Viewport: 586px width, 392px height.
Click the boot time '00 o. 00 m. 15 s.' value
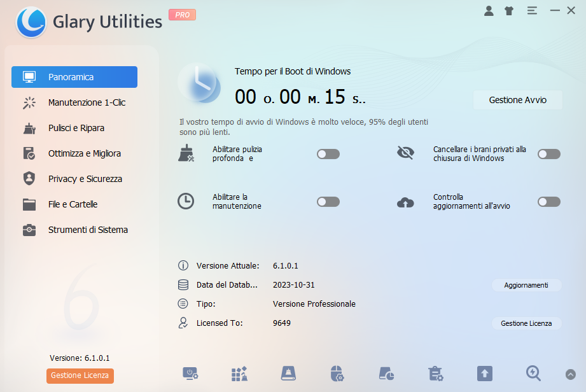pos(300,97)
